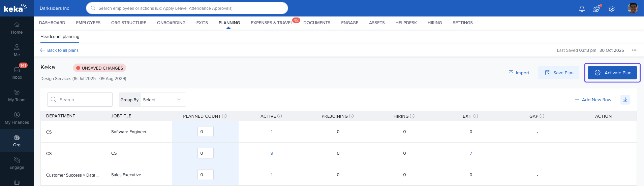Expand the Group By Select dropdown
Image resolution: width=644 pixels, height=186 pixels.
163,100
